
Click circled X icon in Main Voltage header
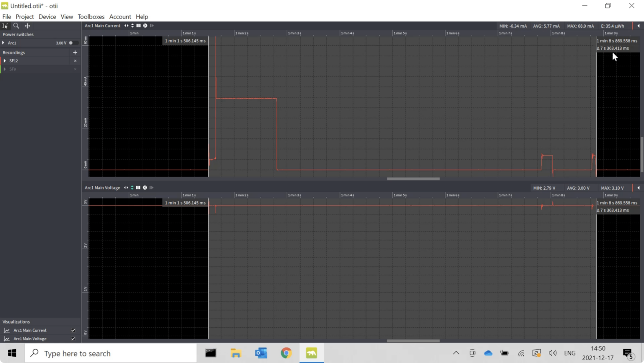145,188
